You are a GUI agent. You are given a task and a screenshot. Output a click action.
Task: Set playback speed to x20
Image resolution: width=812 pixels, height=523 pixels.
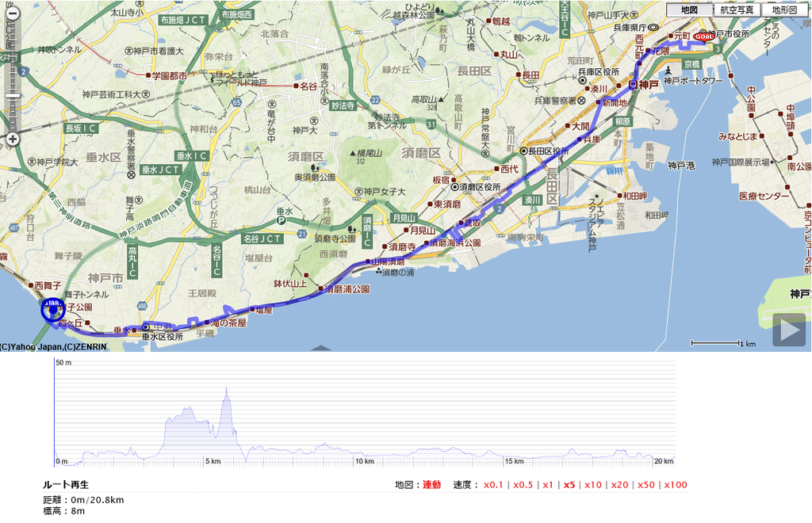coord(619,485)
